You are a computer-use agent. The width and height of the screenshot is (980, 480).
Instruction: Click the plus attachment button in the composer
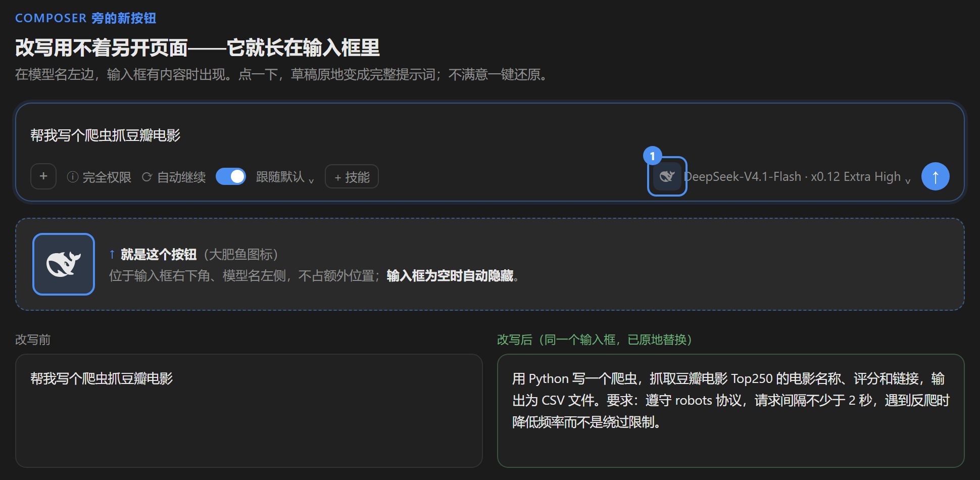pos(43,176)
